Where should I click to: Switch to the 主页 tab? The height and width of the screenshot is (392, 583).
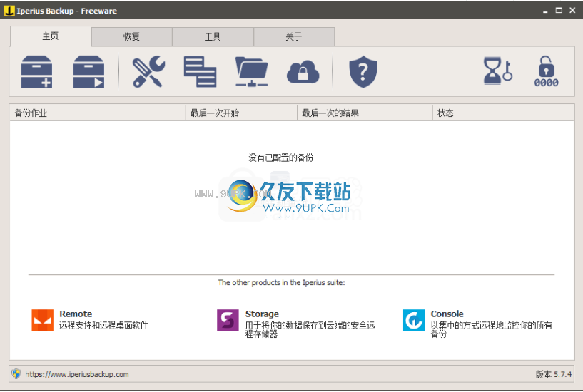(x=51, y=36)
